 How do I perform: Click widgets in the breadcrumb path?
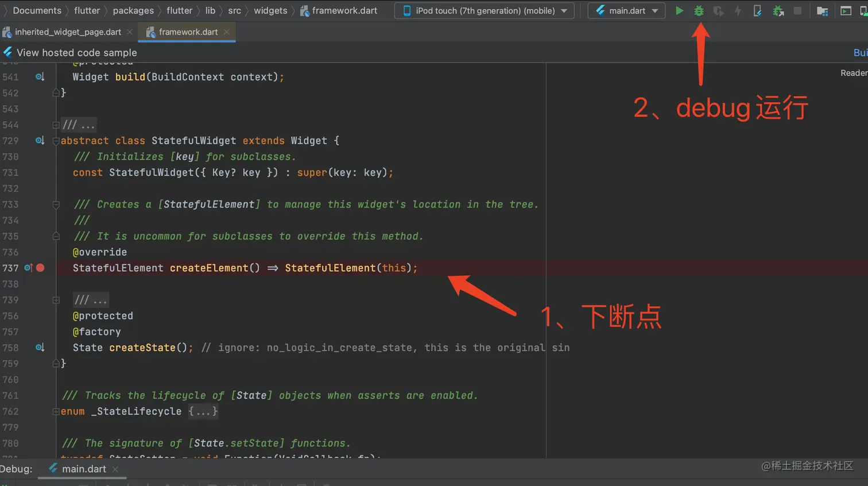tap(270, 10)
